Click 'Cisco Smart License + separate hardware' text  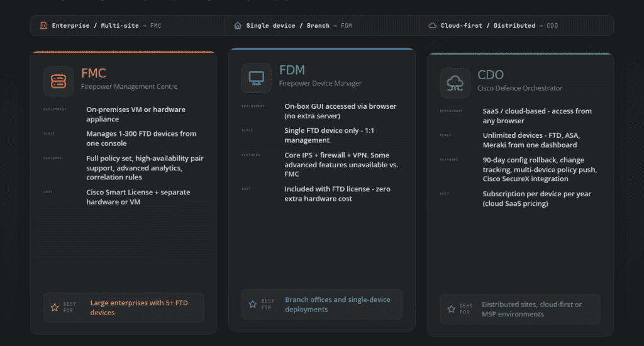pyautogui.click(x=138, y=197)
